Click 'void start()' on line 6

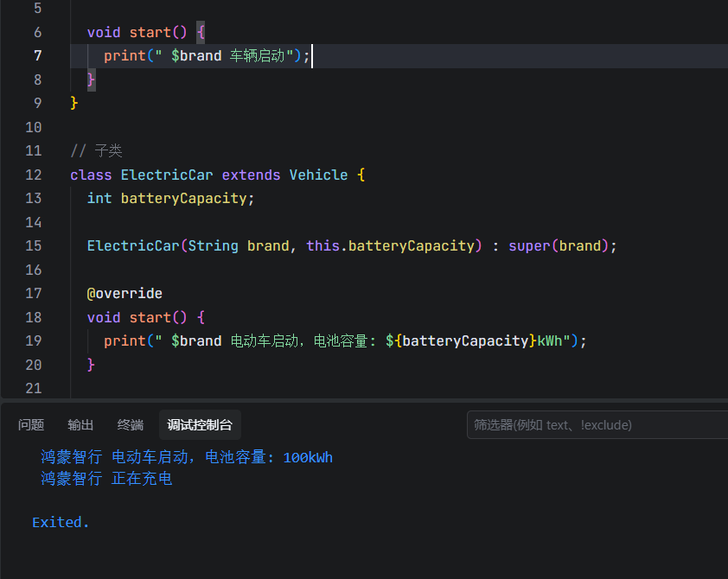pos(137,32)
